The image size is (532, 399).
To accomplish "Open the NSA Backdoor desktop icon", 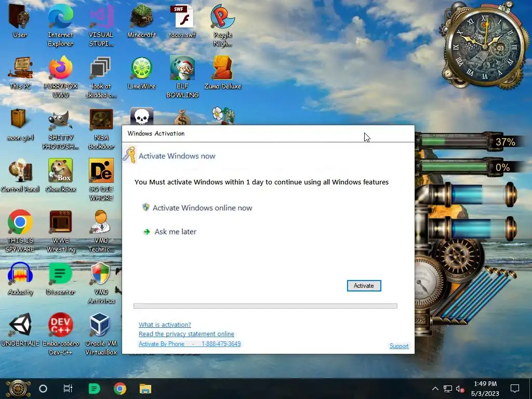I will pos(101,128).
